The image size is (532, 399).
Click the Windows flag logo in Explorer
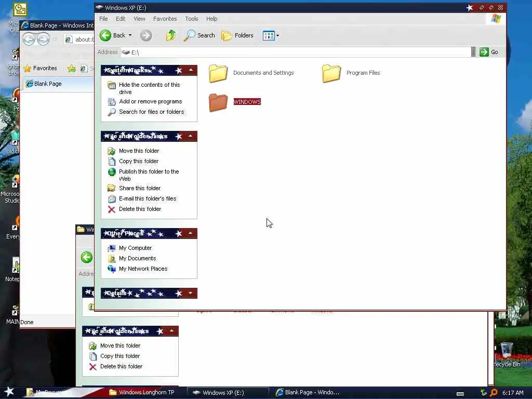tap(496, 19)
